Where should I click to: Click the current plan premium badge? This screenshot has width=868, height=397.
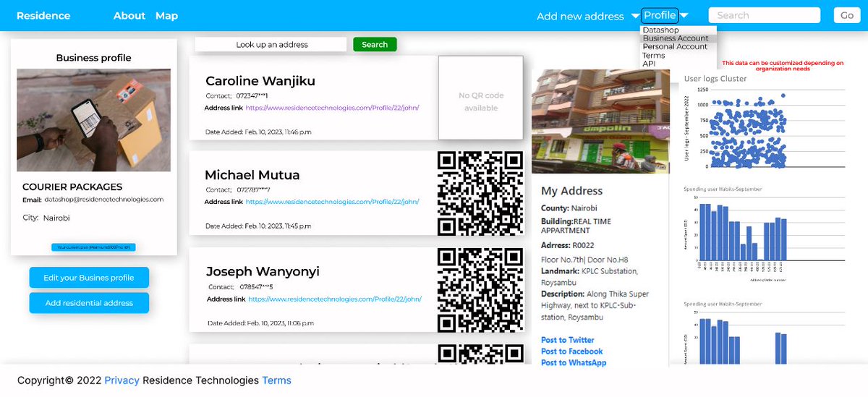pos(93,247)
